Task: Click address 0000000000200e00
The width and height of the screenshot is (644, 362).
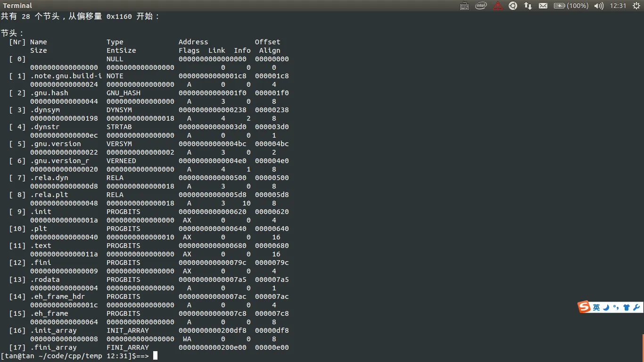Action: [x=213, y=347]
